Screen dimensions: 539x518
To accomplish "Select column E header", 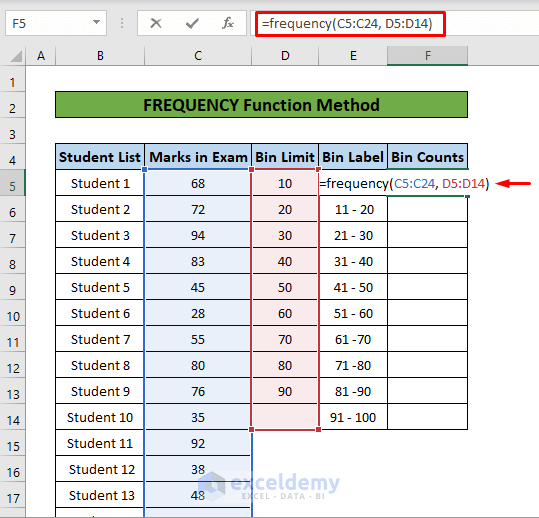I will pos(353,56).
